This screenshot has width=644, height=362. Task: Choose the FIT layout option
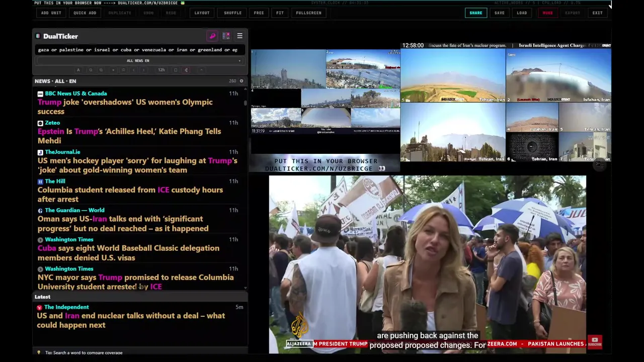coord(280,13)
